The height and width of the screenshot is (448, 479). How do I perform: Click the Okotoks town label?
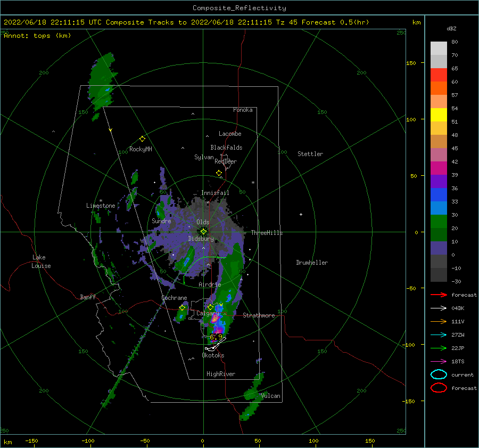[x=213, y=355]
